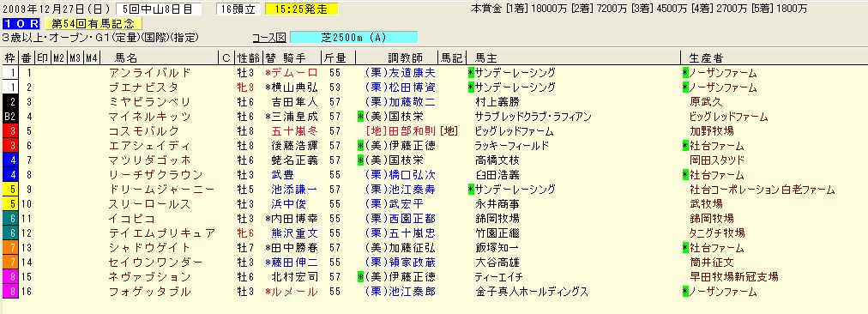
Task: Open horse コスモバルク
Action: 143,131
